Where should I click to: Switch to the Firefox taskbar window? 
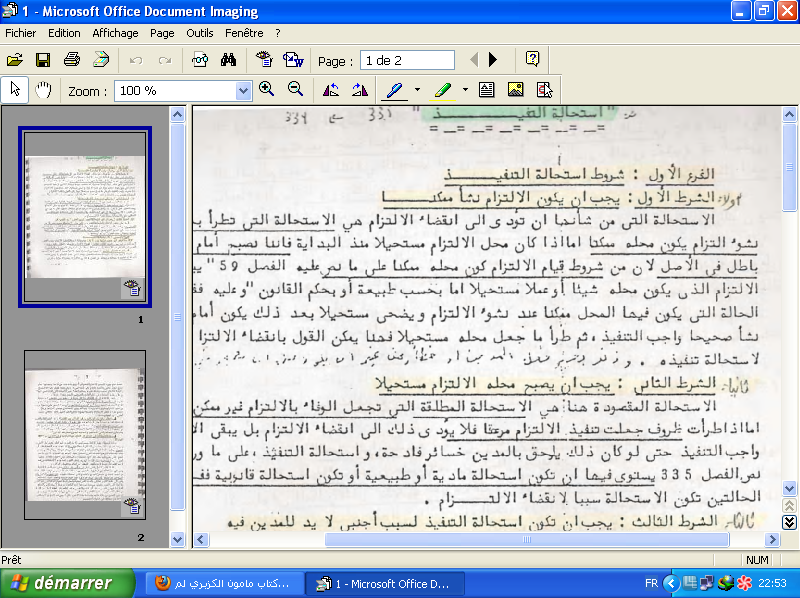223,583
